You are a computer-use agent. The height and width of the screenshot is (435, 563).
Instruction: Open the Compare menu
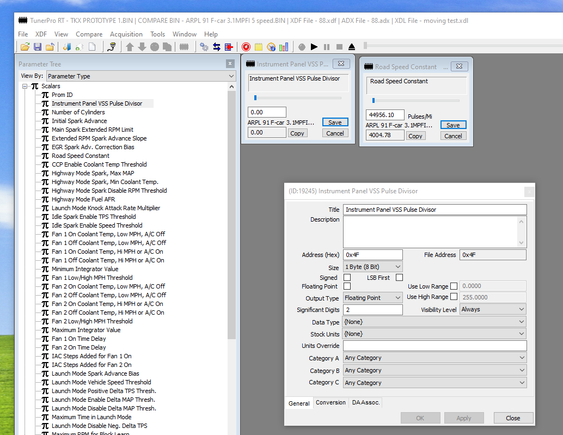pyautogui.click(x=89, y=34)
